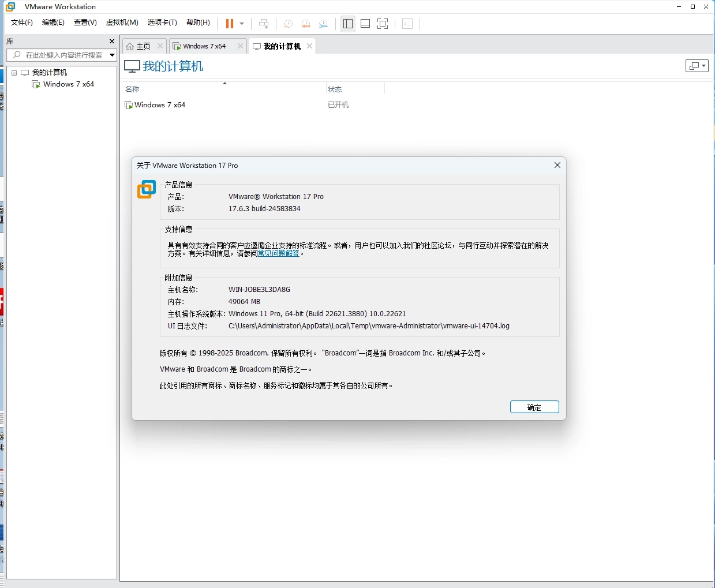
Task: Open the 常见问题解答 link
Action: coord(278,253)
